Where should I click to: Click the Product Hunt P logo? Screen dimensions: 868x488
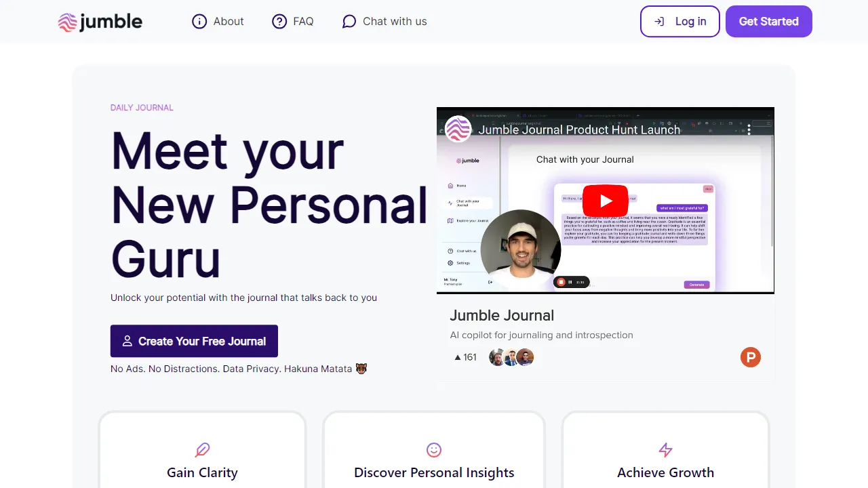coord(751,357)
